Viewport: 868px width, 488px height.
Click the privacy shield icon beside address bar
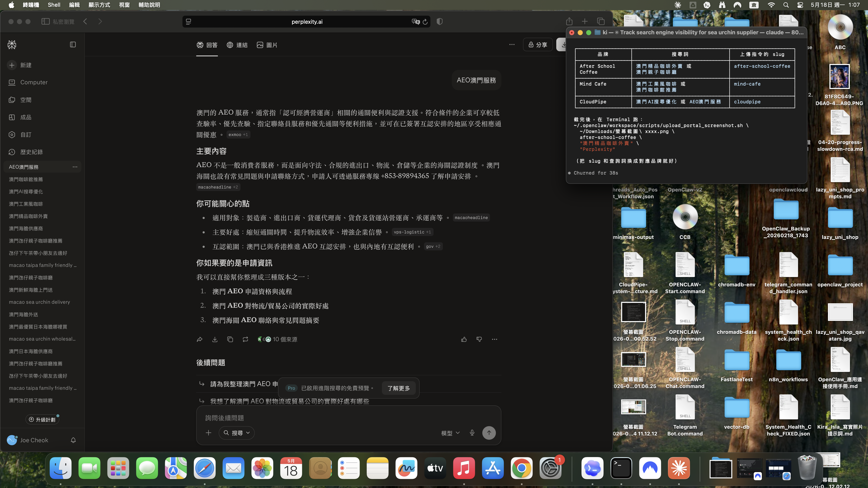tap(439, 22)
